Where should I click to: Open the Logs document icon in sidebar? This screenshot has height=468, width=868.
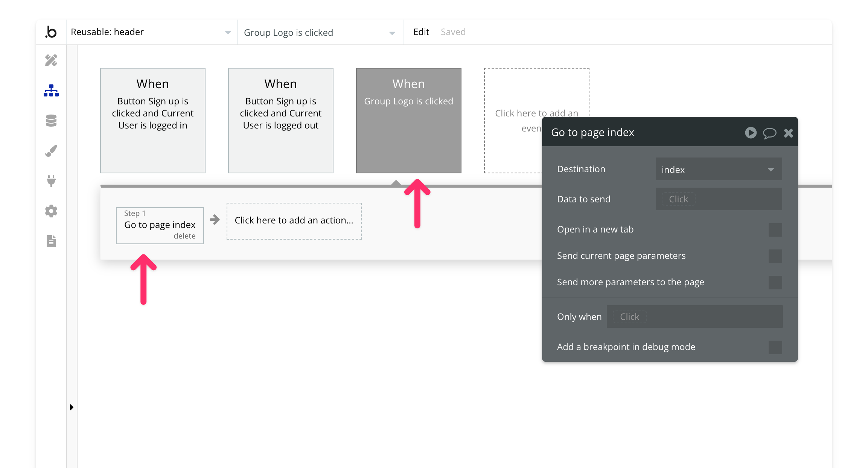[51, 241]
